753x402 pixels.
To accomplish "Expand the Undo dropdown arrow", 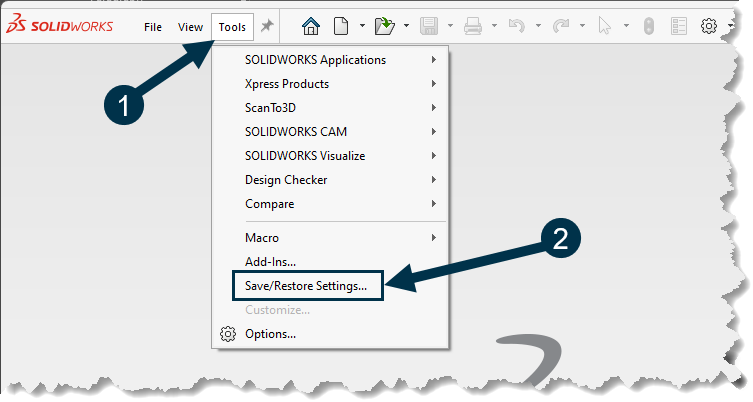I will tap(538, 26).
